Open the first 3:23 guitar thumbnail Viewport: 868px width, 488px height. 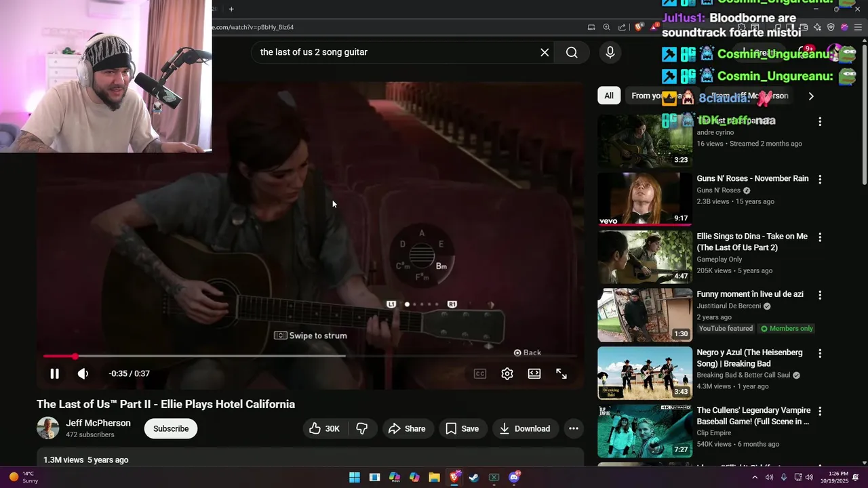pos(645,140)
